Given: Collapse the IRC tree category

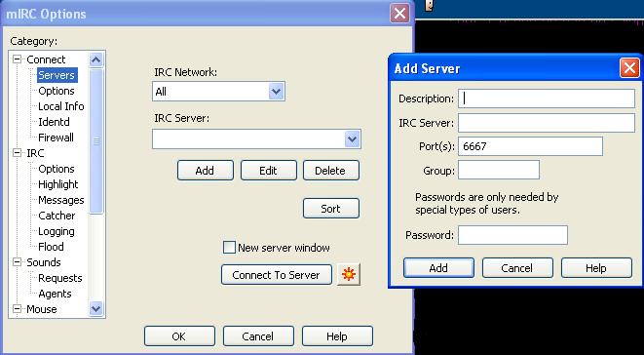Looking at the screenshot, I should pyautogui.click(x=17, y=153).
